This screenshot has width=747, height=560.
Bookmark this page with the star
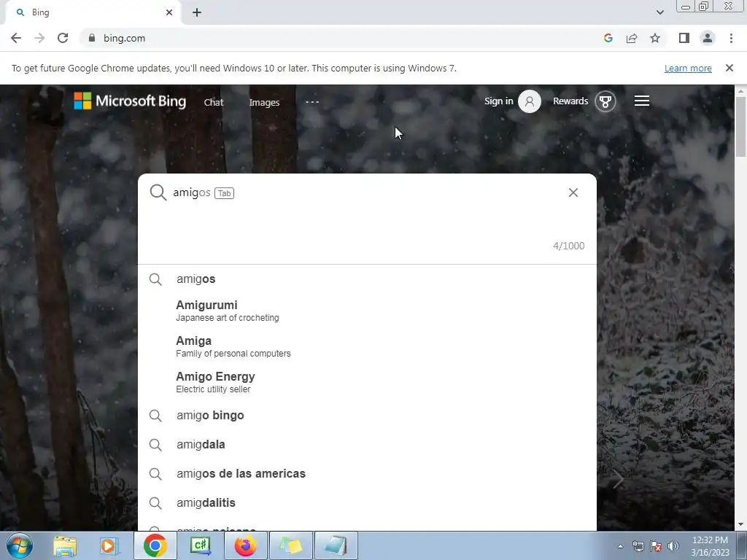coord(655,38)
